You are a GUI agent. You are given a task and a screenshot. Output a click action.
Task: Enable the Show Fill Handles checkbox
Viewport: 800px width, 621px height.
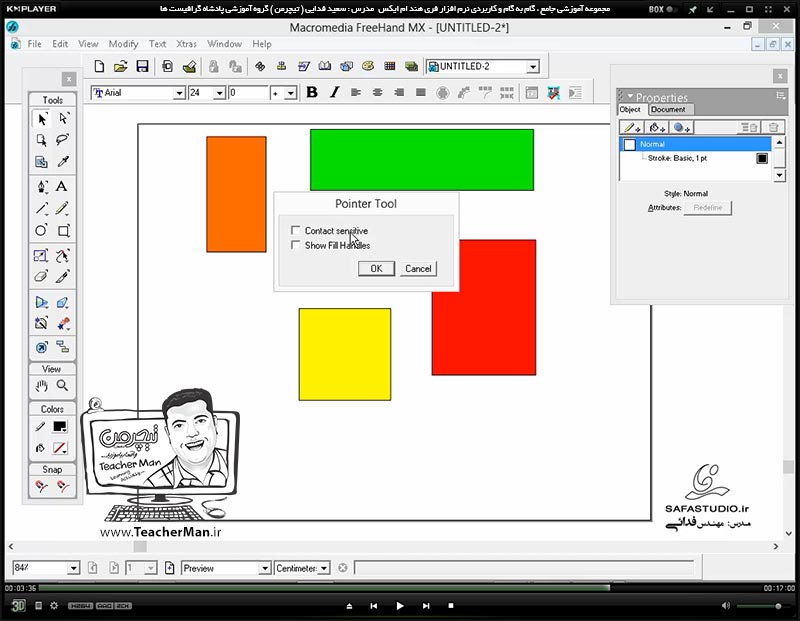point(295,245)
